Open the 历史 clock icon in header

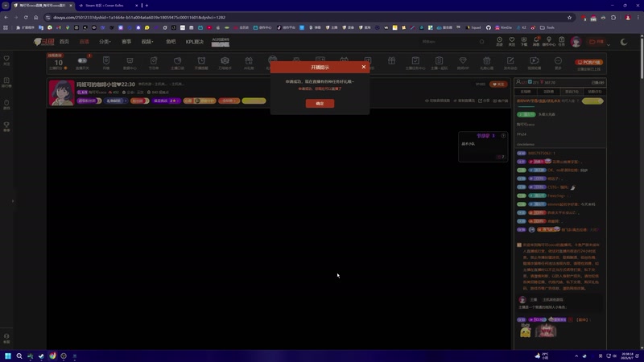(499, 41)
